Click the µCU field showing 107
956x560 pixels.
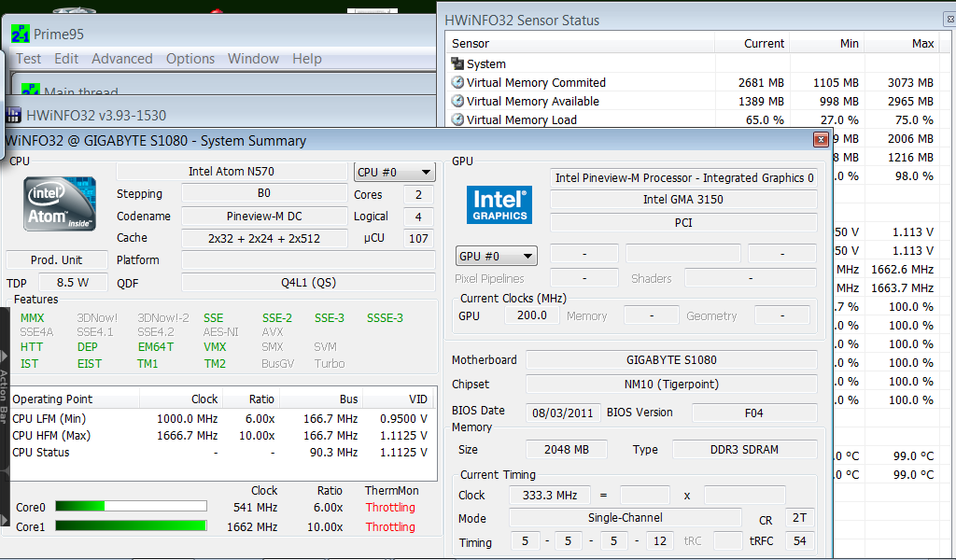418,238
